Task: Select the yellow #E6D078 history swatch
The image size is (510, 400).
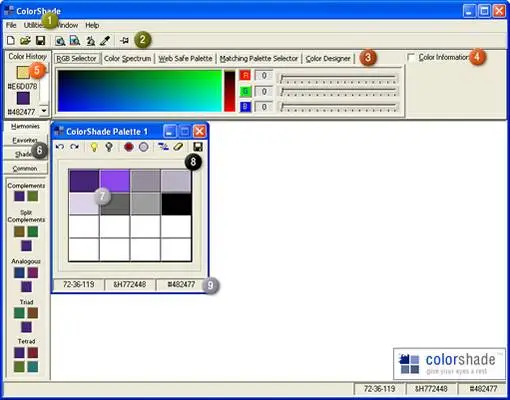Action: [23, 72]
